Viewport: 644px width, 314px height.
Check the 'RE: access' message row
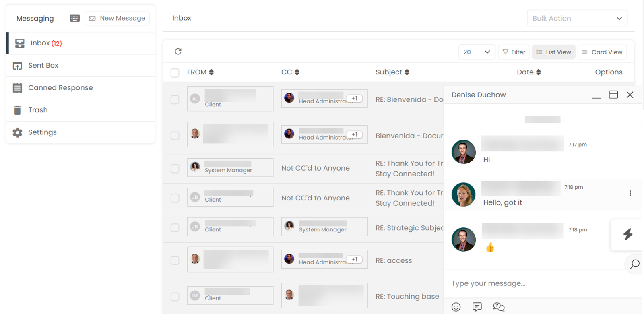(175, 260)
